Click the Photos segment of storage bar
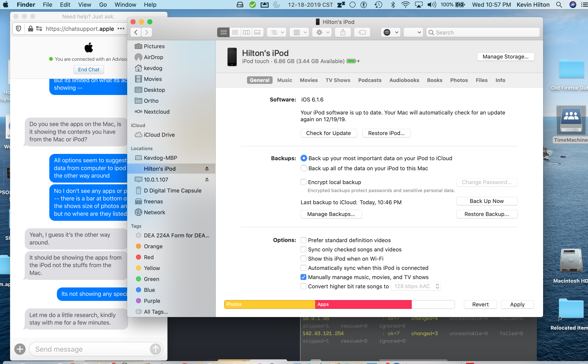This screenshot has height=364, width=588. (269, 304)
